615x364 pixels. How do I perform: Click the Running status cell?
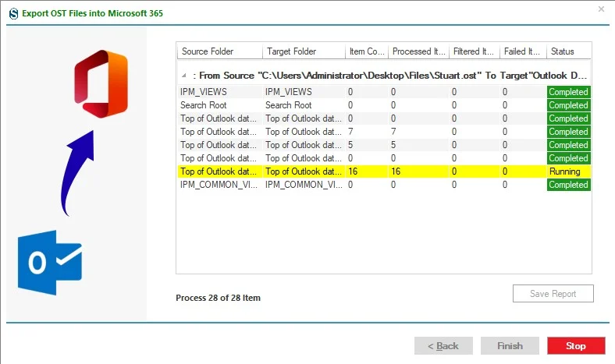[568, 171]
